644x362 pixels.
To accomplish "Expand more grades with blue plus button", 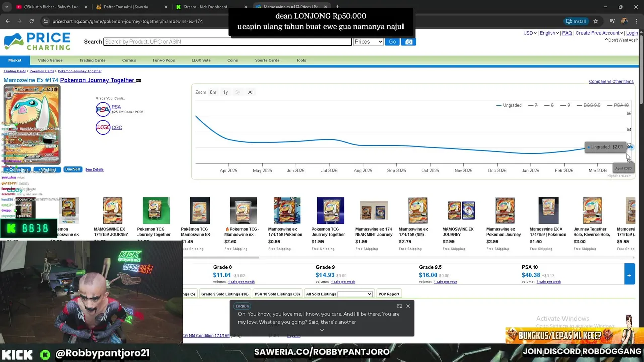I will click(629, 275).
